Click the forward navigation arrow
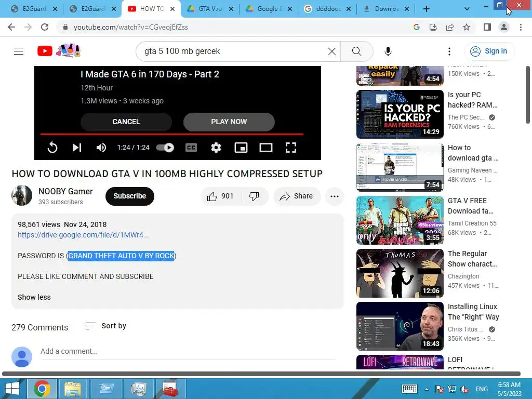 pos(28,27)
